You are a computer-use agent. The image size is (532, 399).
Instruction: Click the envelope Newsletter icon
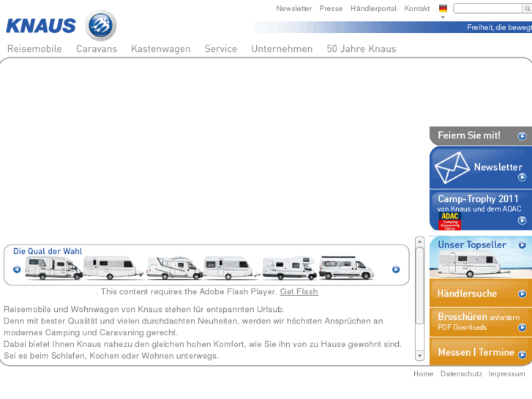[452, 168]
